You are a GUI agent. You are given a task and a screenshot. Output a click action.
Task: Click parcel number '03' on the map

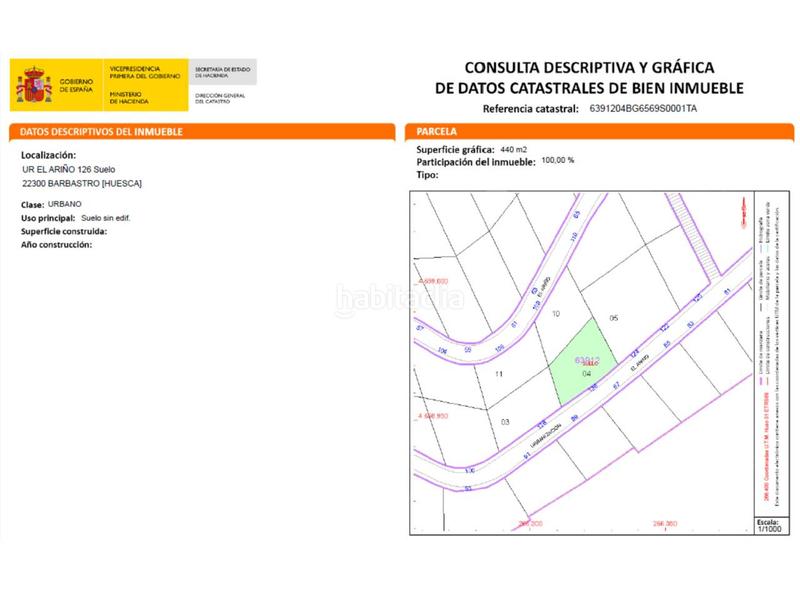[x=505, y=422]
